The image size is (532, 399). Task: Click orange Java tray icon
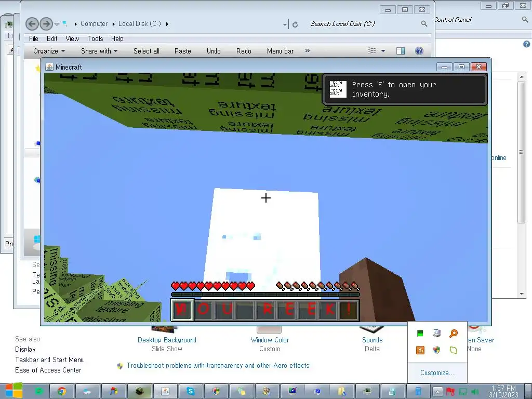coord(420,350)
